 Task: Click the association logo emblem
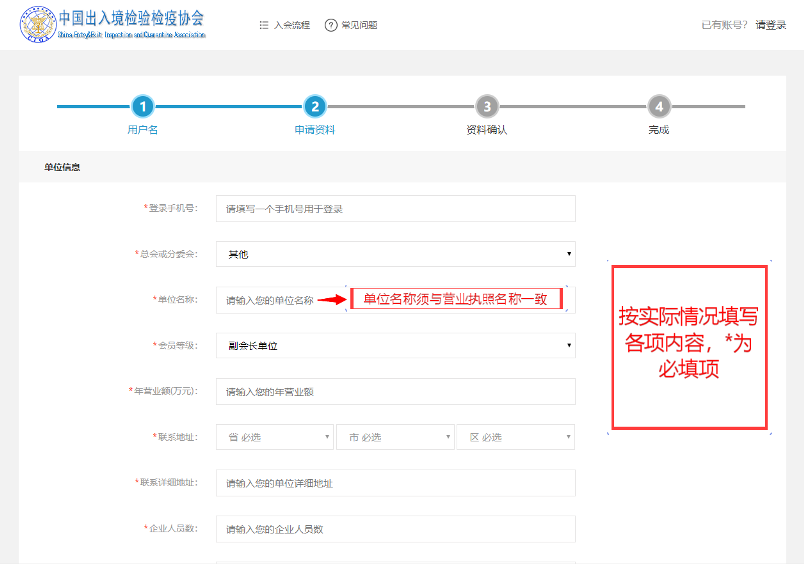[36, 26]
